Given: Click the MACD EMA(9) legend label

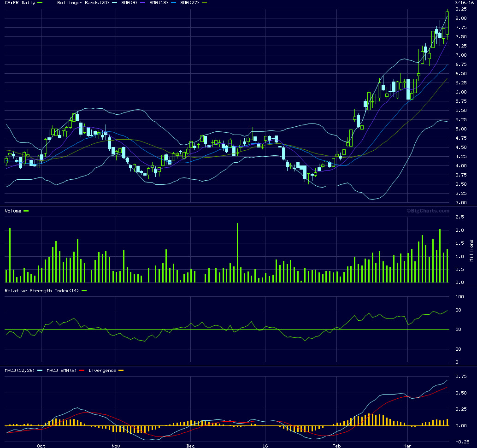Looking at the screenshot, I should coord(61,371).
